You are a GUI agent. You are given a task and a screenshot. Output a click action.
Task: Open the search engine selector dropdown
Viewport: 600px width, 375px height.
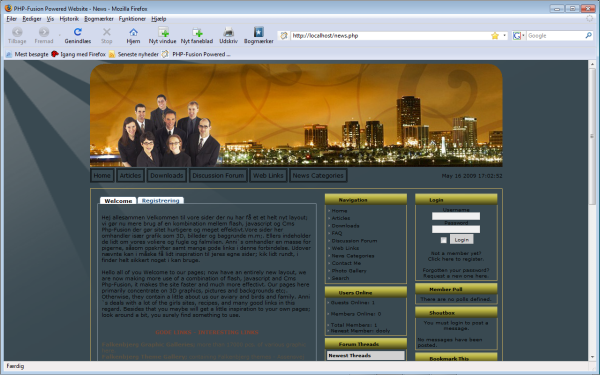[x=518, y=36]
